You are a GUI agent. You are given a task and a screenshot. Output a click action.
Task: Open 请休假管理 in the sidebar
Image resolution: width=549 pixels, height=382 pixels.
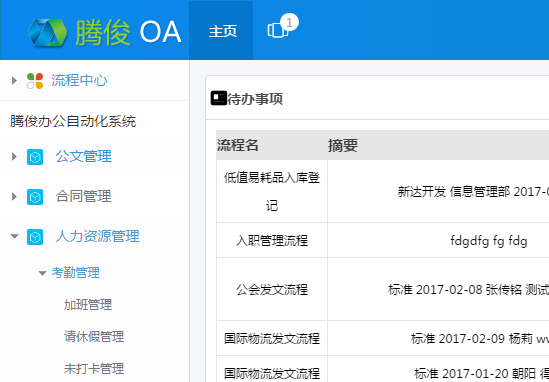[94, 337]
